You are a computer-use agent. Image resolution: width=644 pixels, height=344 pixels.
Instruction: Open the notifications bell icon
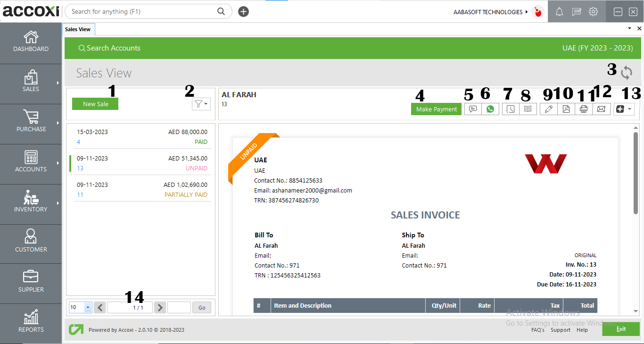559,11
